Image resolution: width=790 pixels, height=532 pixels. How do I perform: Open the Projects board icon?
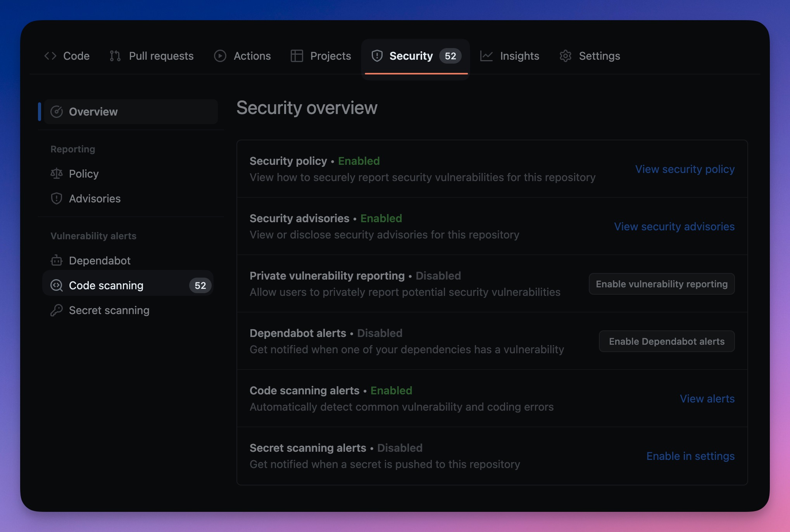click(x=297, y=56)
